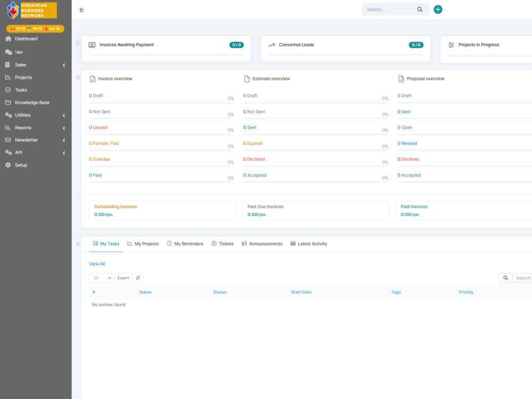Click the drag handle beside the My Tasks widget

tap(78, 244)
